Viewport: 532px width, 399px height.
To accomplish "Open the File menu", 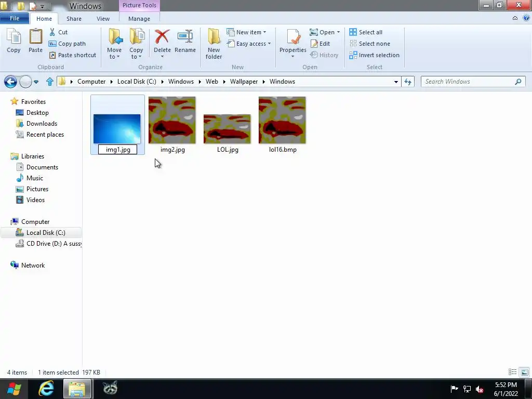I will pyautogui.click(x=15, y=18).
